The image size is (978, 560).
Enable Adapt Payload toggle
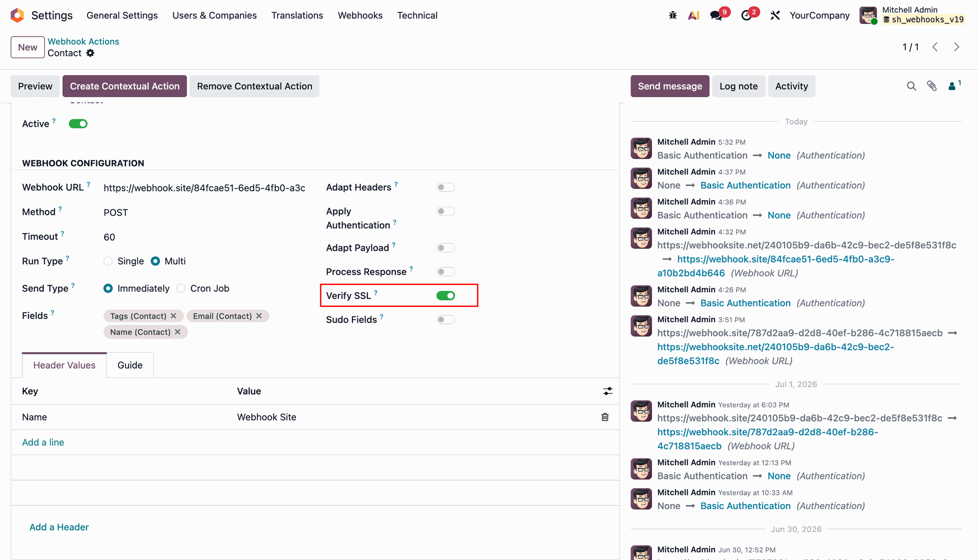(446, 248)
